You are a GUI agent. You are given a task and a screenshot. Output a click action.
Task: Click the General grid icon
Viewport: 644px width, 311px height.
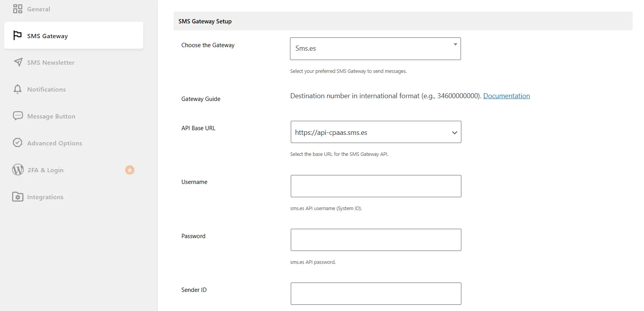pyautogui.click(x=18, y=9)
